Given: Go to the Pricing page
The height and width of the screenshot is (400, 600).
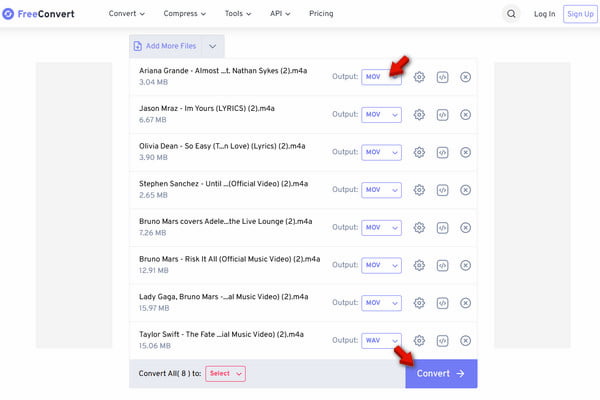Looking at the screenshot, I should 321,13.
